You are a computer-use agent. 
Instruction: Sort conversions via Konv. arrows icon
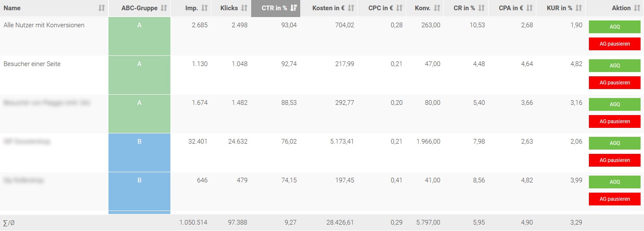(x=437, y=8)
